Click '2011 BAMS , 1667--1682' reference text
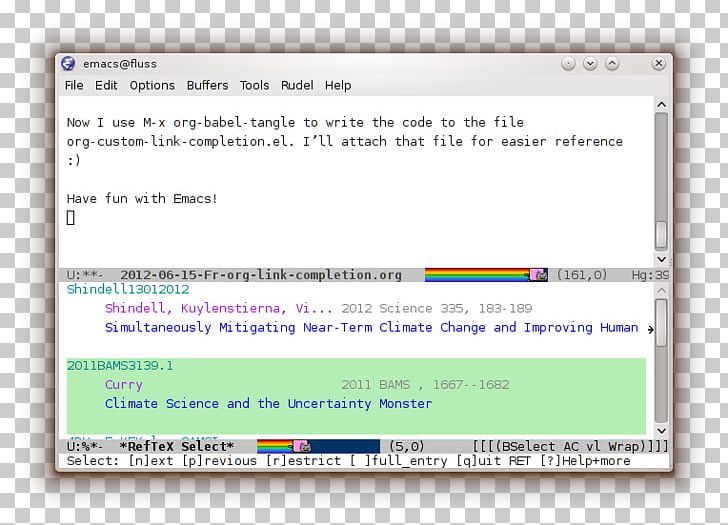 [425, 385]
